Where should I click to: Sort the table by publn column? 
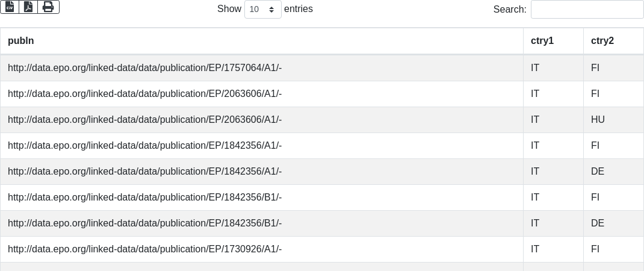click(x=21, y=41)
